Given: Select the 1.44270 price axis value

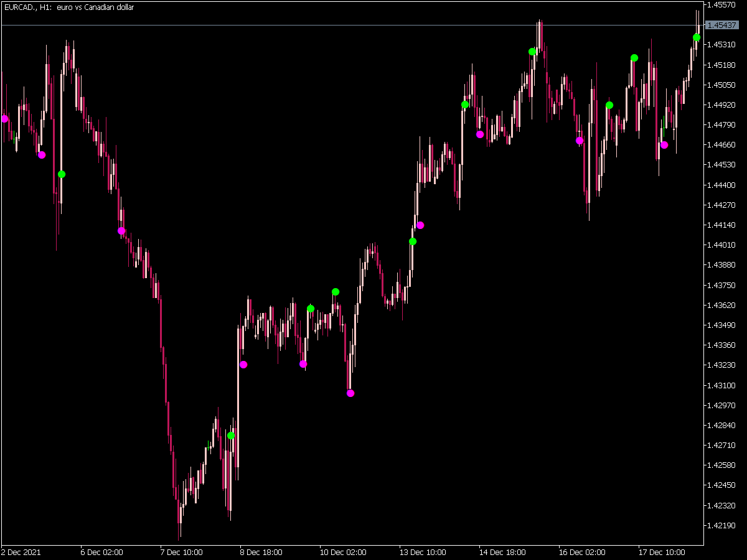Looking at the screenshot, I should [723, 205].
